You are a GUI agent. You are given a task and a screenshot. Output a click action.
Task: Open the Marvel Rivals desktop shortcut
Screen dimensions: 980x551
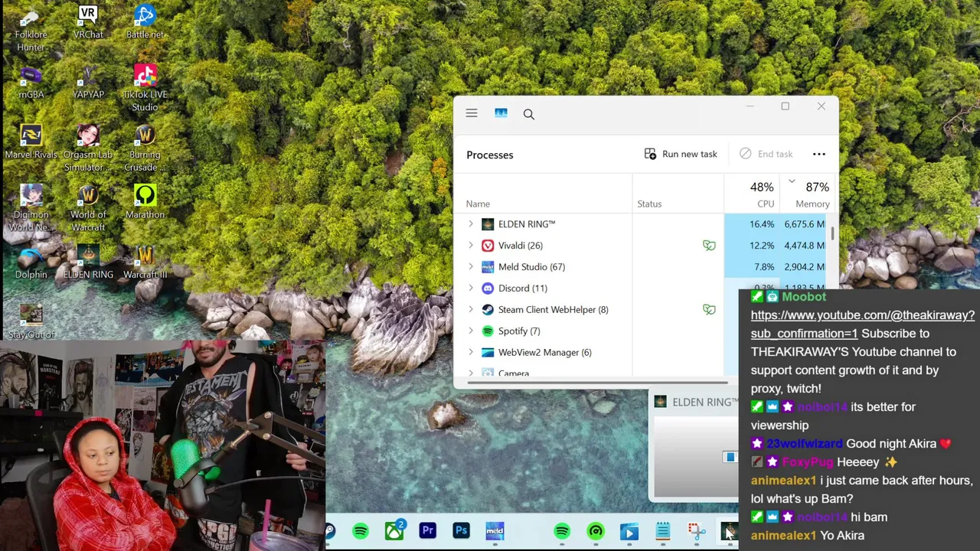pyautogui.click(x=31, y=142)
